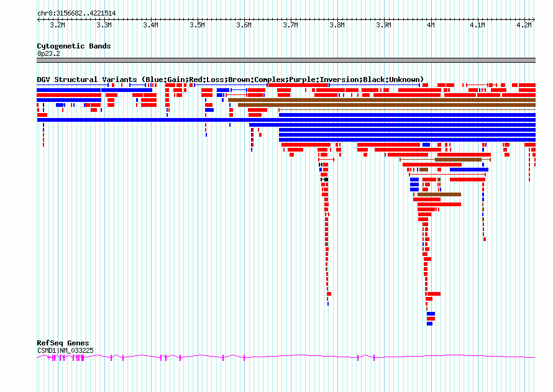Click the 4.1M ruler tick label
The image size is (553, 392).
(477, 25)
